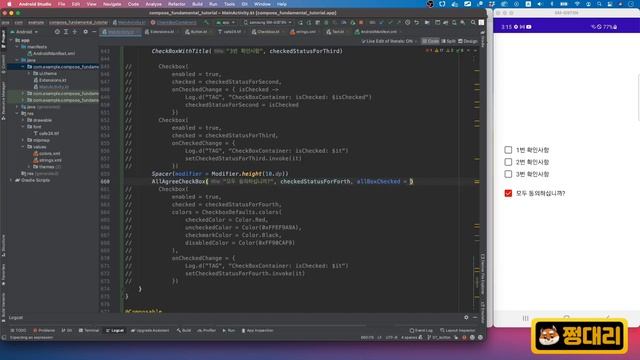Open the Logcat panel settings gear

click(x=466, y=318)
